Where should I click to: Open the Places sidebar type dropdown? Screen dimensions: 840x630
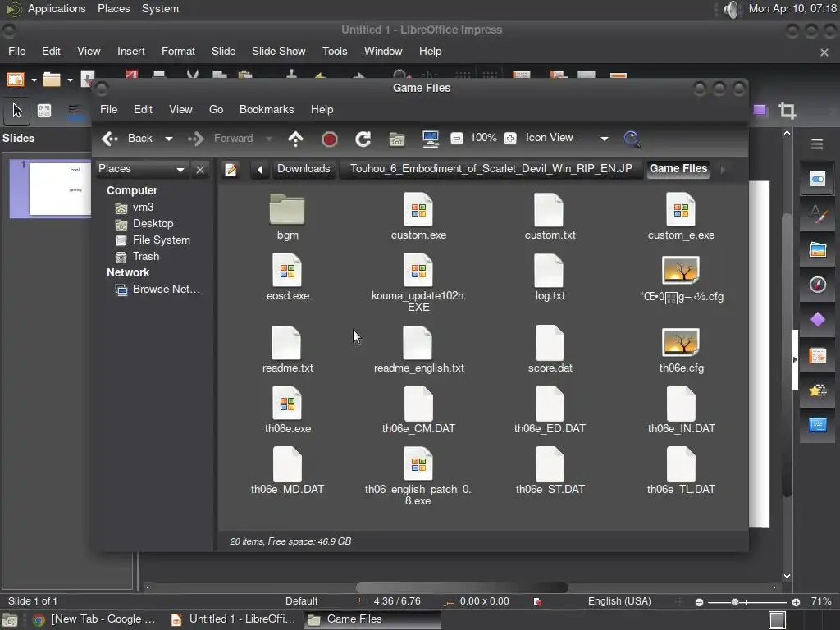(x=141, y=169)
